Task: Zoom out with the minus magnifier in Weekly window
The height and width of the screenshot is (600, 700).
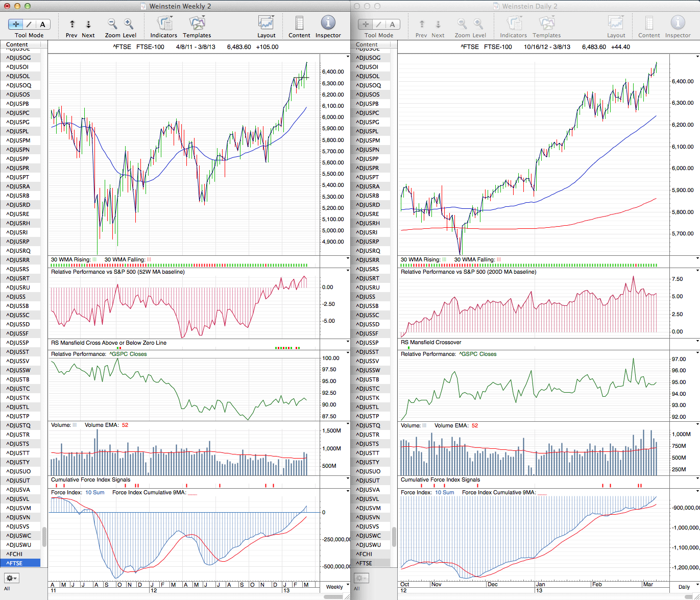Action: [x=112, y=24]
